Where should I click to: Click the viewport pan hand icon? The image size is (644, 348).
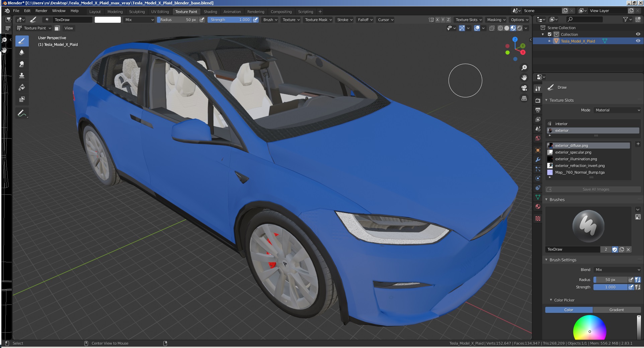coord(524,78)
